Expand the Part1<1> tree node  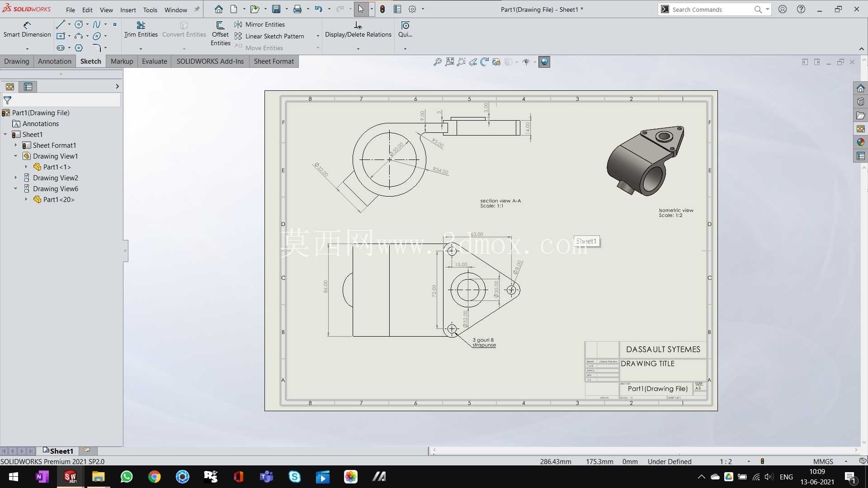pyautogui.click(x=26, y=167)
